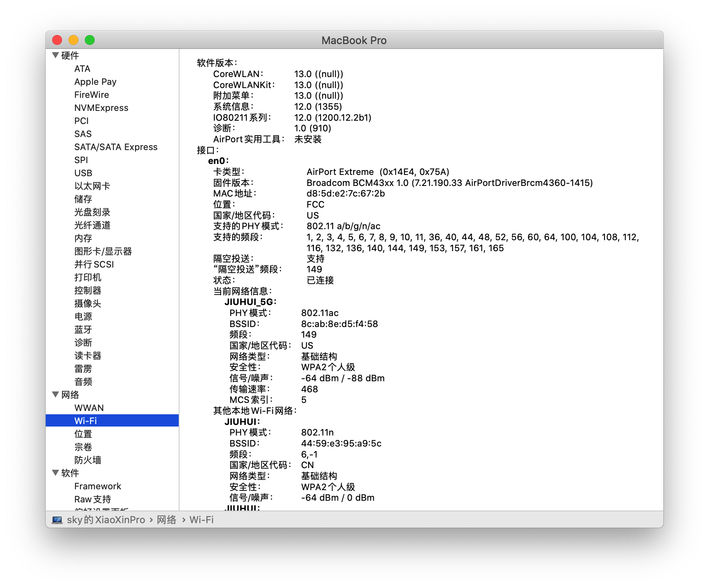This screenshot has width=709, height=588.
Task: Select SATA/SATA Express entry
Action: coord(116,147)
